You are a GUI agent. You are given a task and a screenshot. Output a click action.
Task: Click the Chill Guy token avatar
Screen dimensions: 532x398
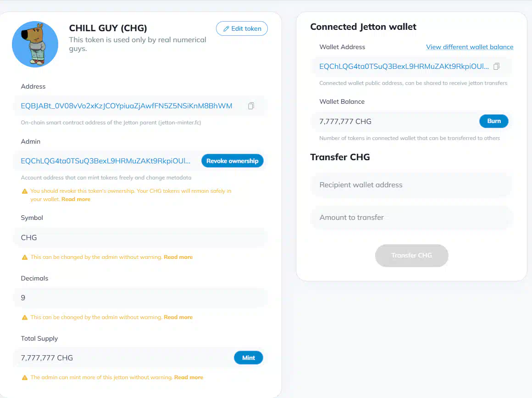pos(35,44)
